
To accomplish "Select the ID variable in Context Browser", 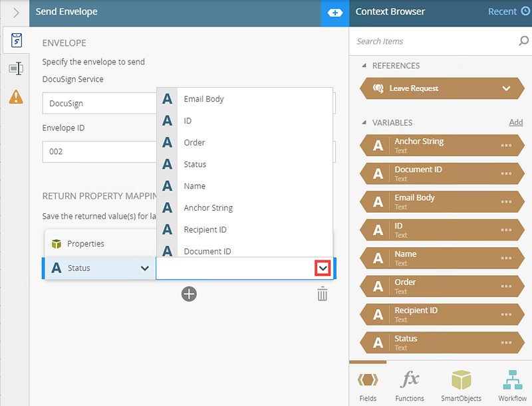I will coord(442,230).
